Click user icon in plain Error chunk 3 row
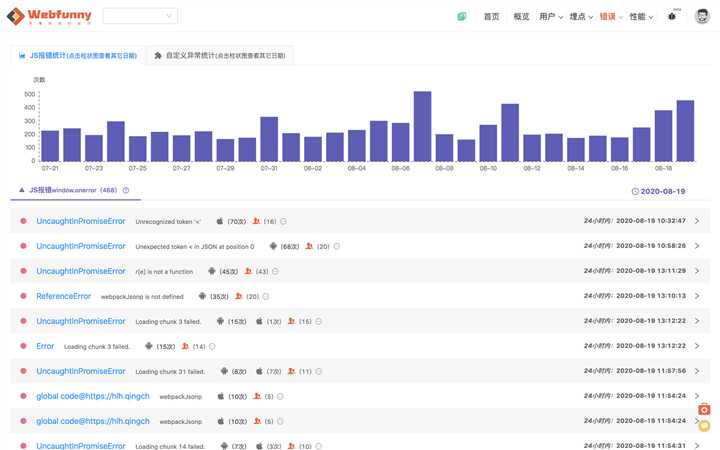Screen dimensions: 720x450 coord(186,346)
